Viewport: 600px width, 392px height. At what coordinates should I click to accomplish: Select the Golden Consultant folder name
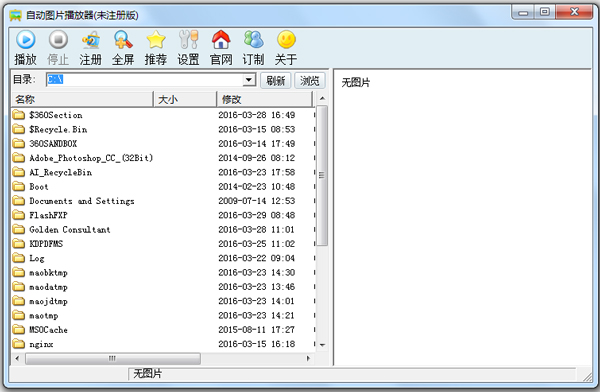pyautogui.click(x=70, y=230)
